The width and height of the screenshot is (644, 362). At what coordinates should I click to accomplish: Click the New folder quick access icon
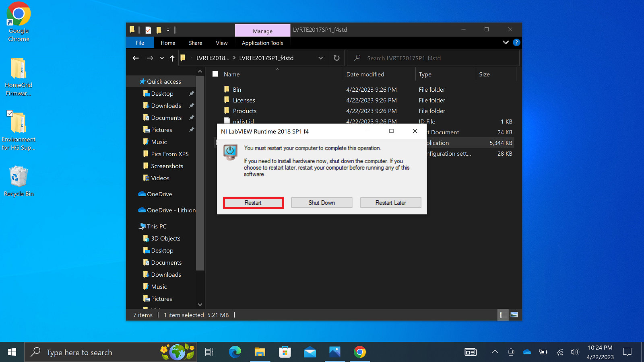click(159, 30)
